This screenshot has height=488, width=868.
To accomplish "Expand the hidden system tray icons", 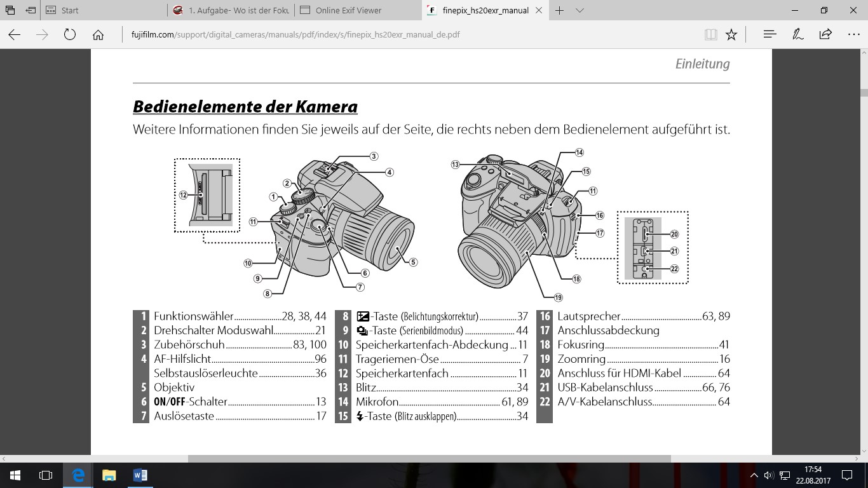I will (754, 475).
